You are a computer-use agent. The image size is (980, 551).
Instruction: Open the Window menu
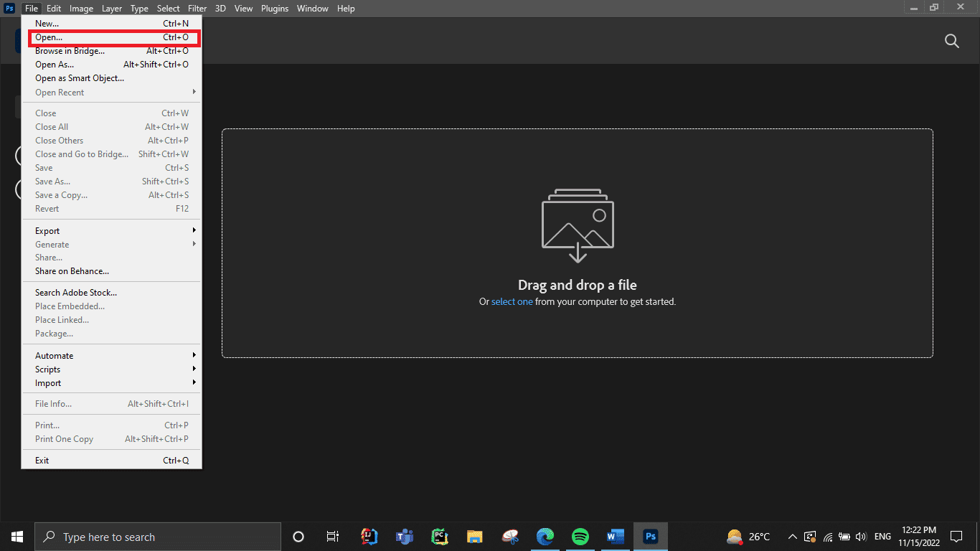312,8
